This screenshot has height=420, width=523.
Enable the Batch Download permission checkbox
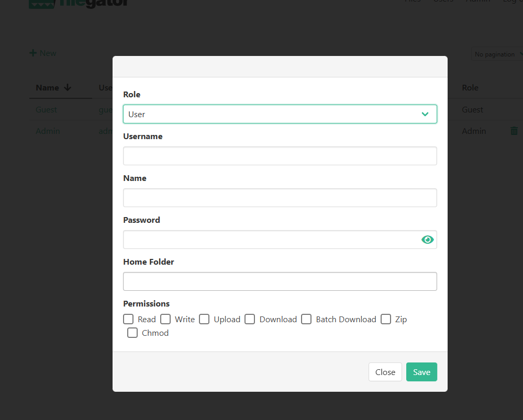(306, 319)
